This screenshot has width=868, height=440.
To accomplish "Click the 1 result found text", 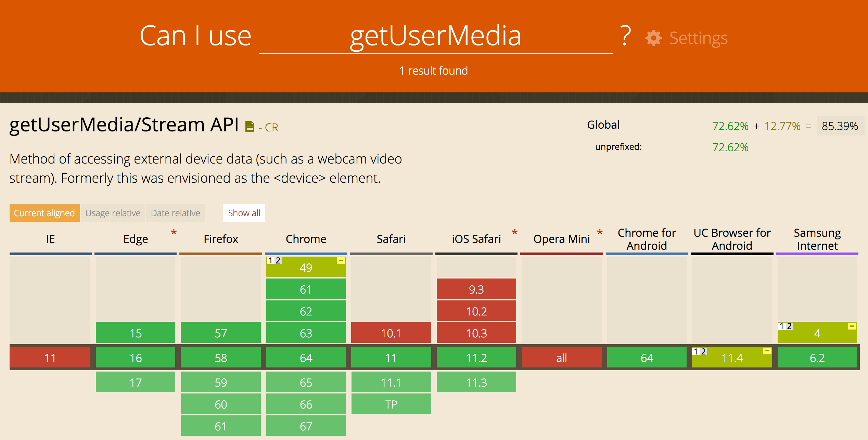I will (x=434, y=70).
